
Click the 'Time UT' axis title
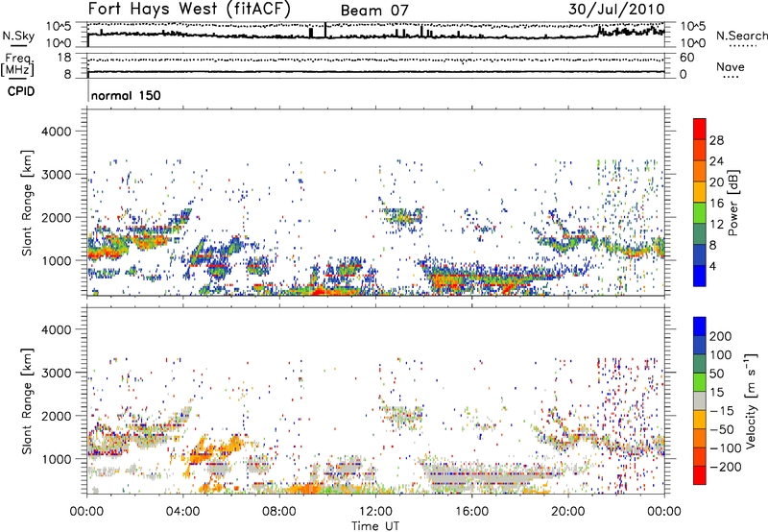coord(375,526)
